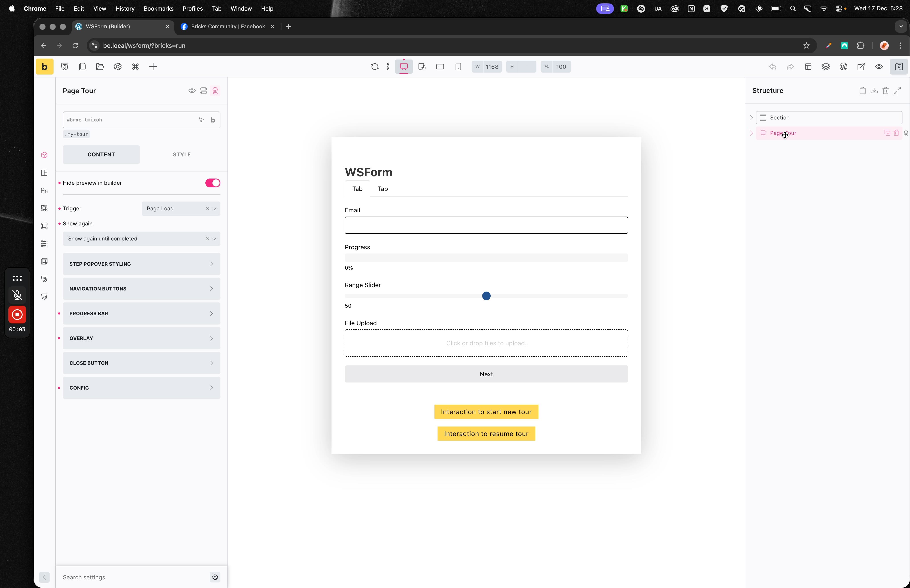Open the WordPress dashboard icon

point(844,67)
